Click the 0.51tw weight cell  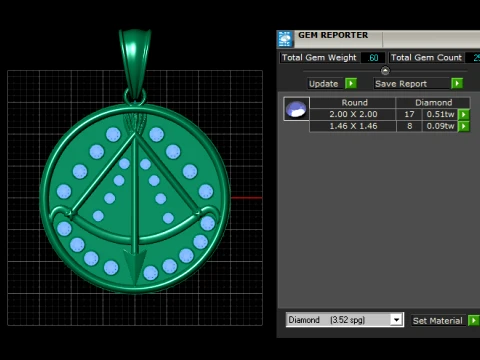(440, 114)
